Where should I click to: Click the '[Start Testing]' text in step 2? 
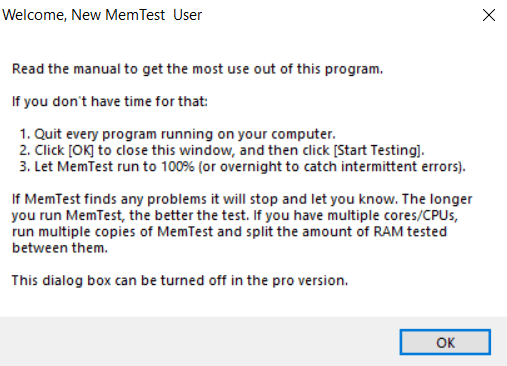click(379, 151)
